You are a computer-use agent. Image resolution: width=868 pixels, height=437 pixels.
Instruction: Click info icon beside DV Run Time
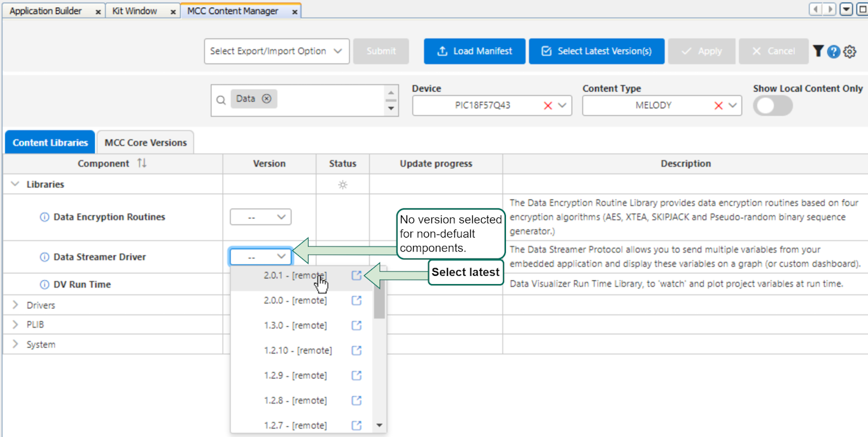(45, 285)
